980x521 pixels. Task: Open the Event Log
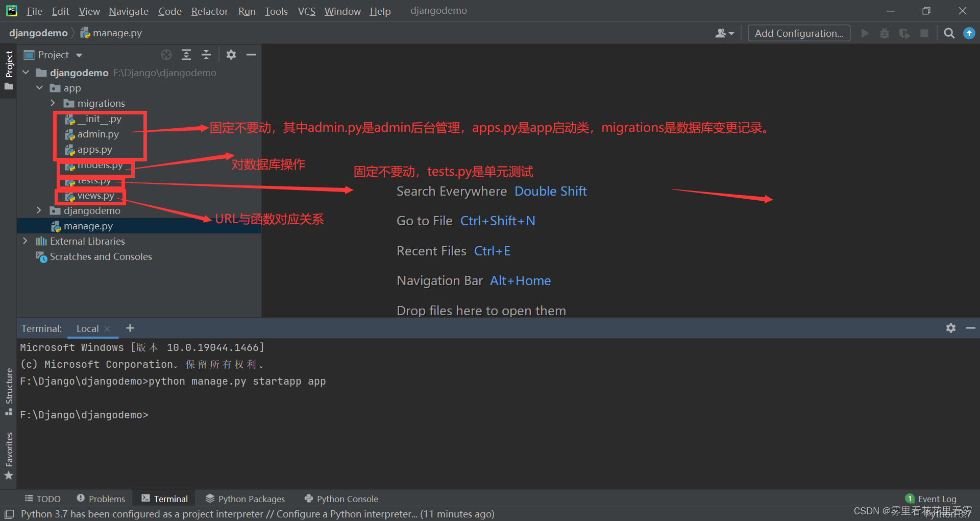pos(931,499)
